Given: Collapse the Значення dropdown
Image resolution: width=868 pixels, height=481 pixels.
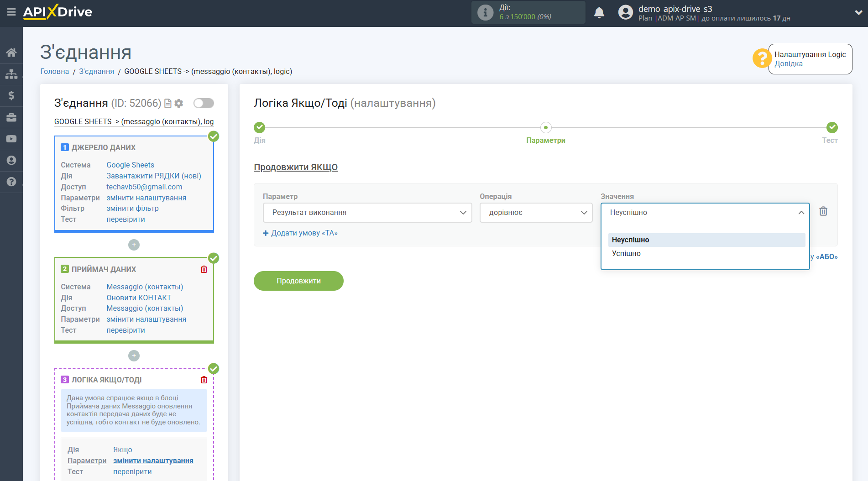Looking at the screenshot, I should pyautogui.click(x=800, y=213).
